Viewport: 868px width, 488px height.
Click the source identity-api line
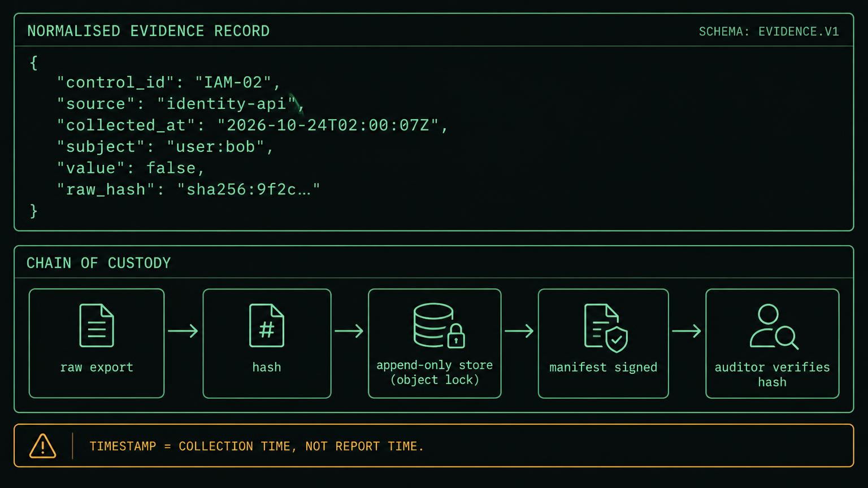[181, 104]
